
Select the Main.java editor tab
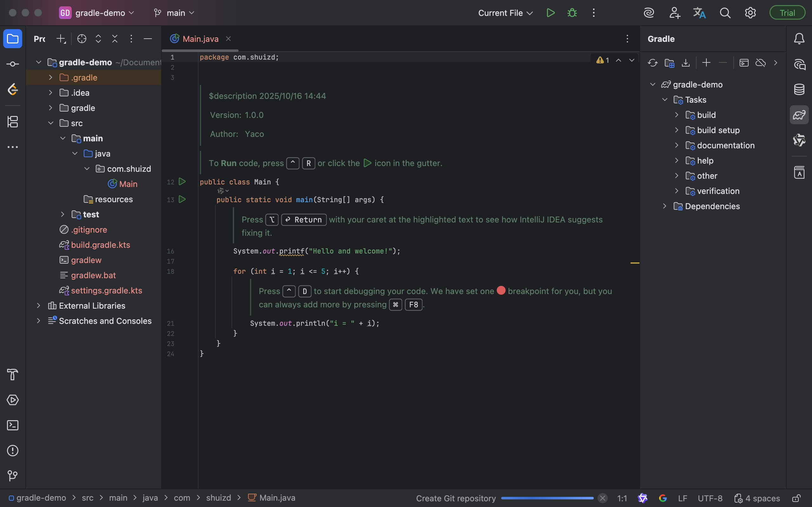tap(200, 39)
